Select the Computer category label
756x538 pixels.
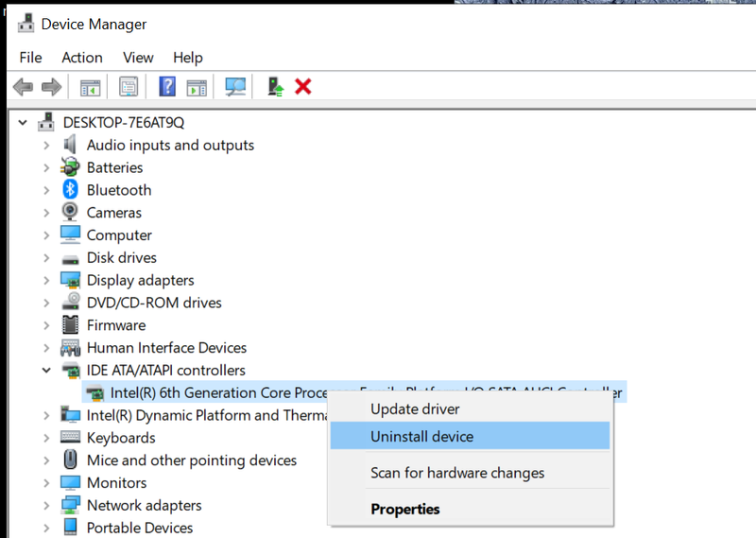(119, 235)
